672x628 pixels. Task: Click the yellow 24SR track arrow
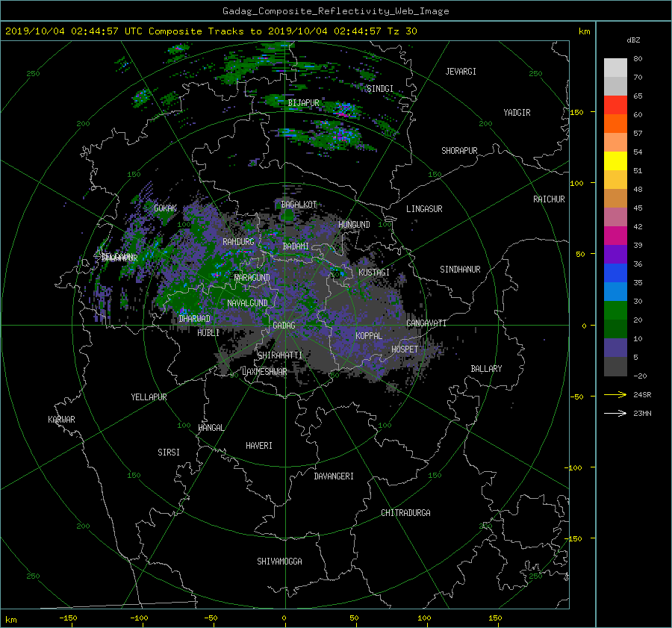(615, 394)
